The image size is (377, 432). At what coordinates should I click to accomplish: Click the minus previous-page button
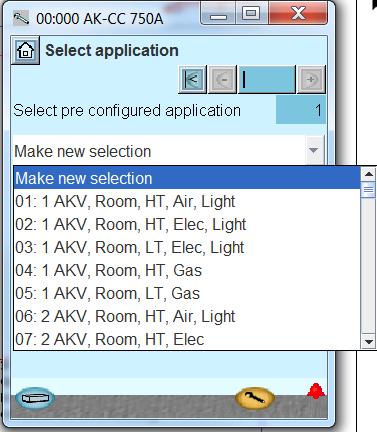pos(222,79)
